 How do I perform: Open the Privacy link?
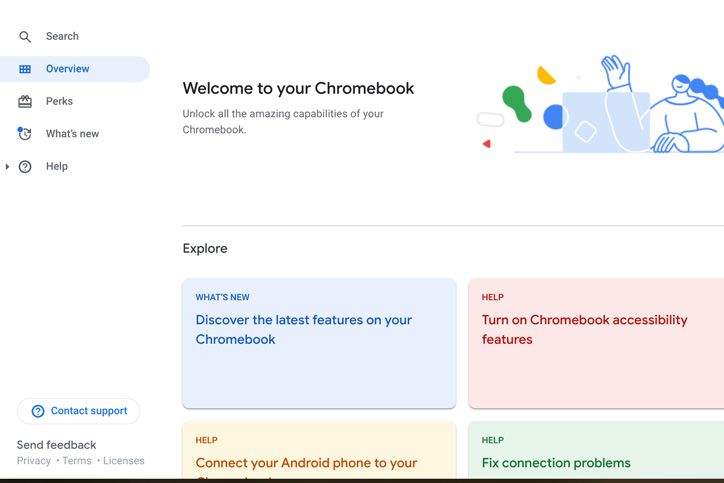click(34, 461)
